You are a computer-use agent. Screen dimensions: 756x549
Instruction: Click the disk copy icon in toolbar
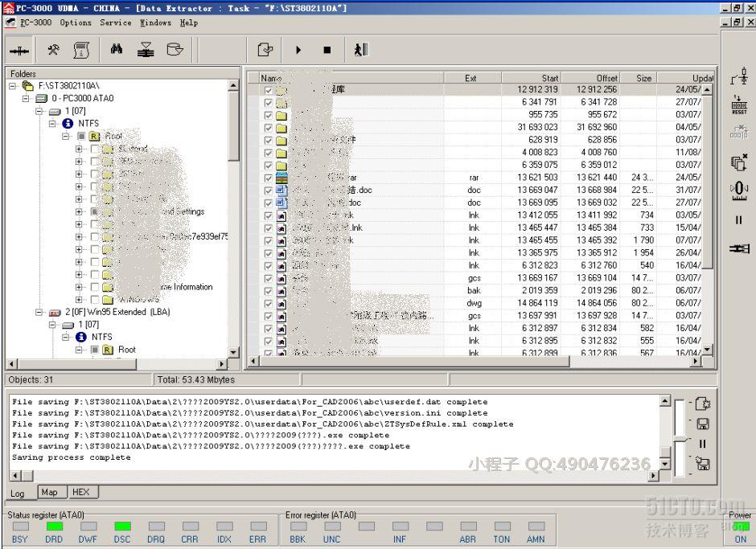(x=175, y=49)
